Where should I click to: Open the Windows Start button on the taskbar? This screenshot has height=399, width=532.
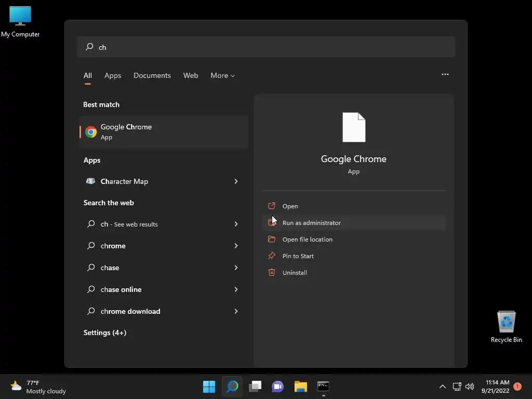point(209,387)
